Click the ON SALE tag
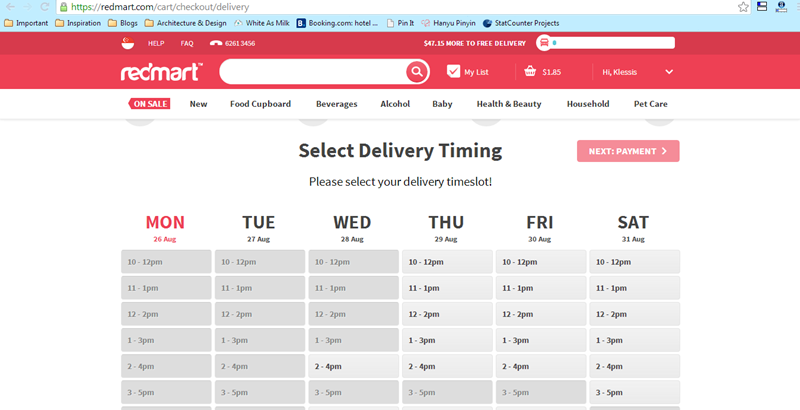Screen dimensions: 800x410 (149, 104)
